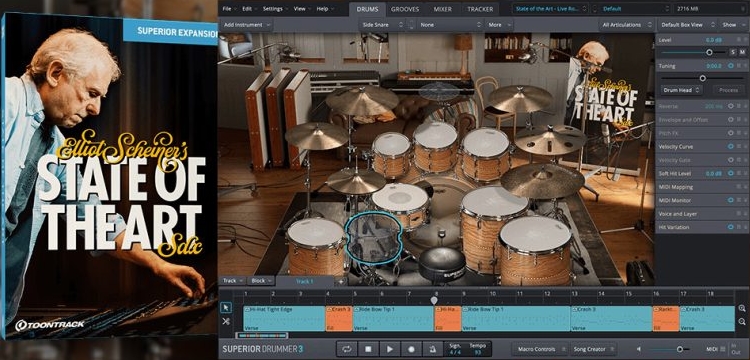Toggle Soft Hit Level power button
Image resolution: width=750 pixels, height=360 pixels.
pyautogui.click(x=731, y=174)
